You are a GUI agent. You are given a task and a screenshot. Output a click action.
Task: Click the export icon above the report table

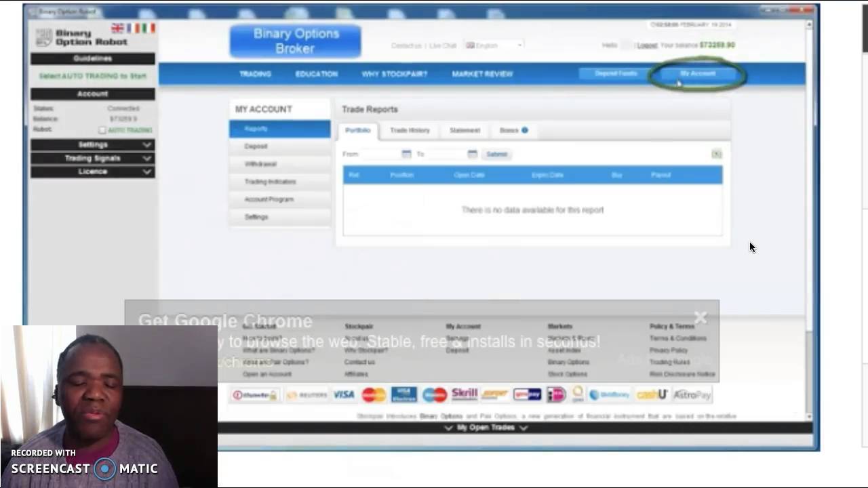[x=716, y=154]
